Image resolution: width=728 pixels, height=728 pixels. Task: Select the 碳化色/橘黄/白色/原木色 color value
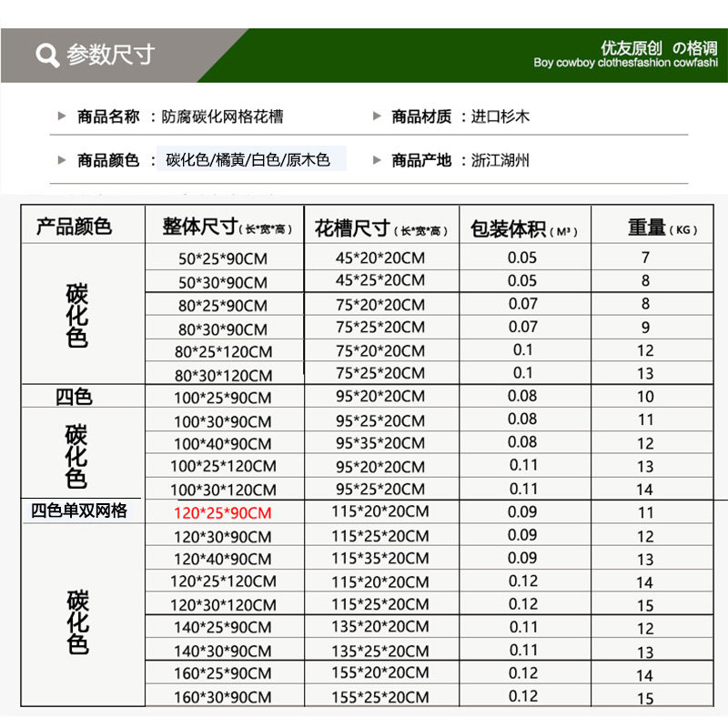pyautogui.click(x=248, y=160)
